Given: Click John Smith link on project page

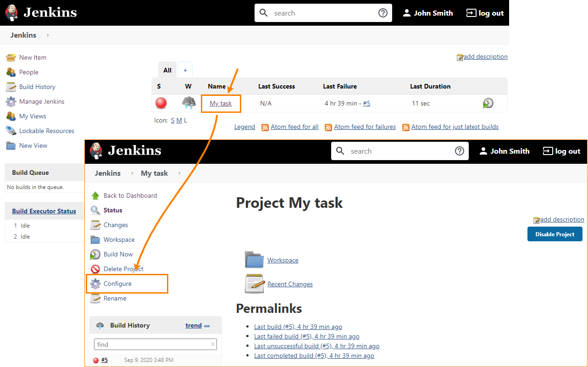Looking at the screenshot, I should [x=510, y=151].
